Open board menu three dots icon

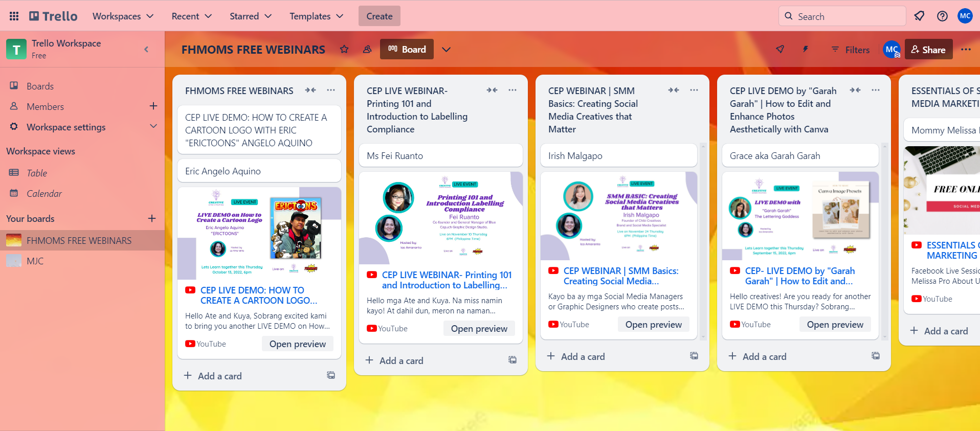(966, 50)
